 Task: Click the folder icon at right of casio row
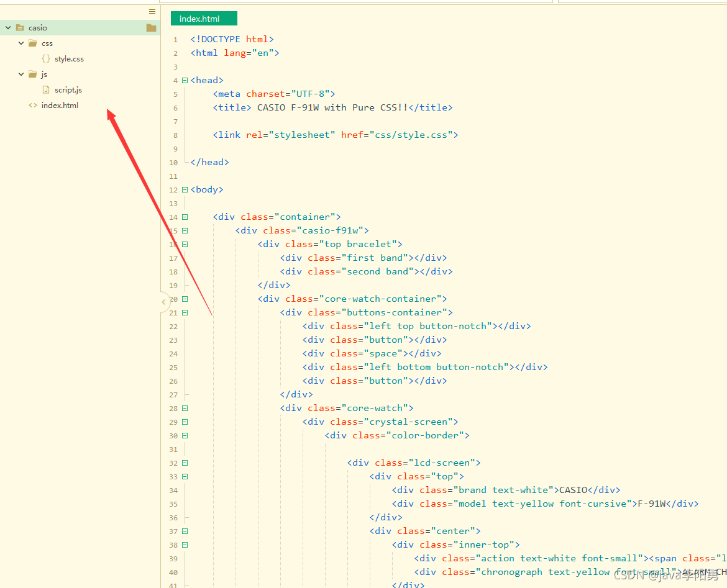151,28
